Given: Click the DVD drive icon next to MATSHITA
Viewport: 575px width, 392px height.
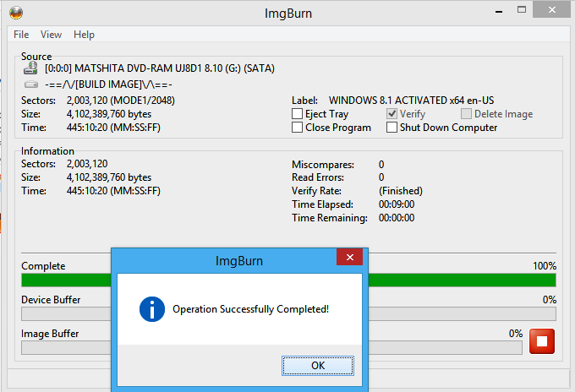Looking at the screenshot, I should coord(30,68).
